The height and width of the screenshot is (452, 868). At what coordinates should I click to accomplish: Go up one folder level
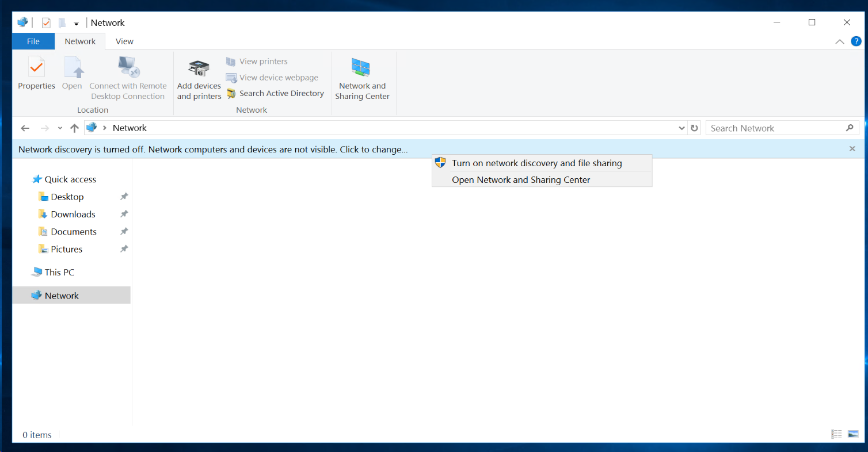[74, 128]
